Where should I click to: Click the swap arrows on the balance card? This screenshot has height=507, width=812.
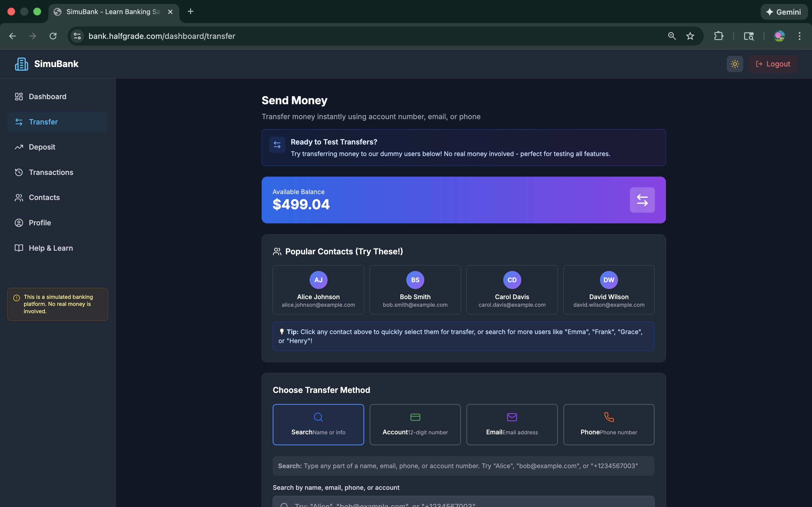click(642, 200)
